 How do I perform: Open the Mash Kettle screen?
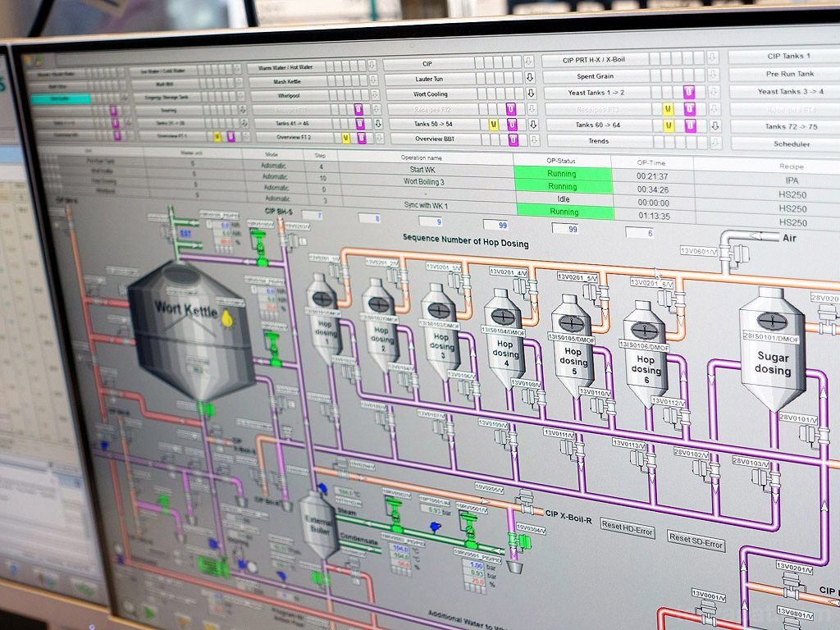click(x=286, y=81)
